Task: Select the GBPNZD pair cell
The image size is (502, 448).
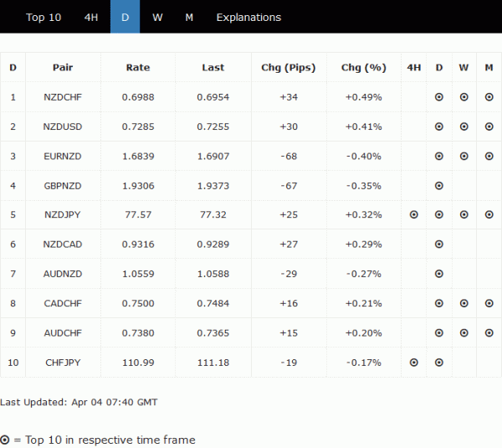Action: (63, 186)
